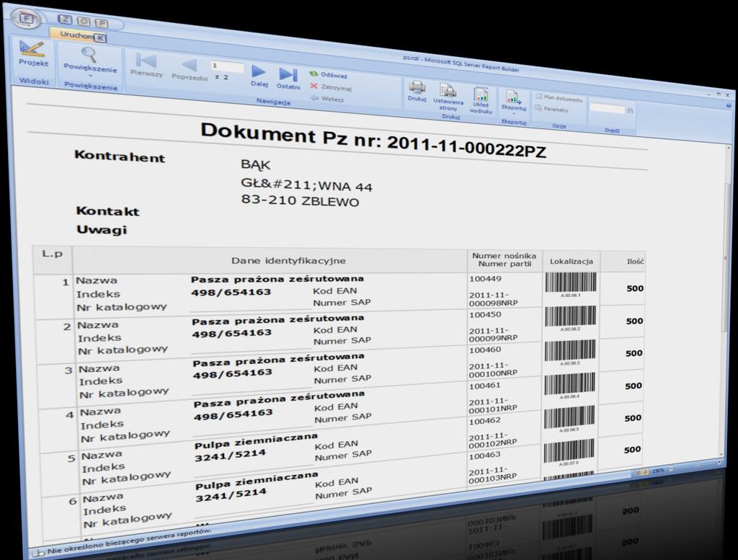Screen dimensions: 738x560
Task: Go to next page with Dalej
Action: coord(259,76)
